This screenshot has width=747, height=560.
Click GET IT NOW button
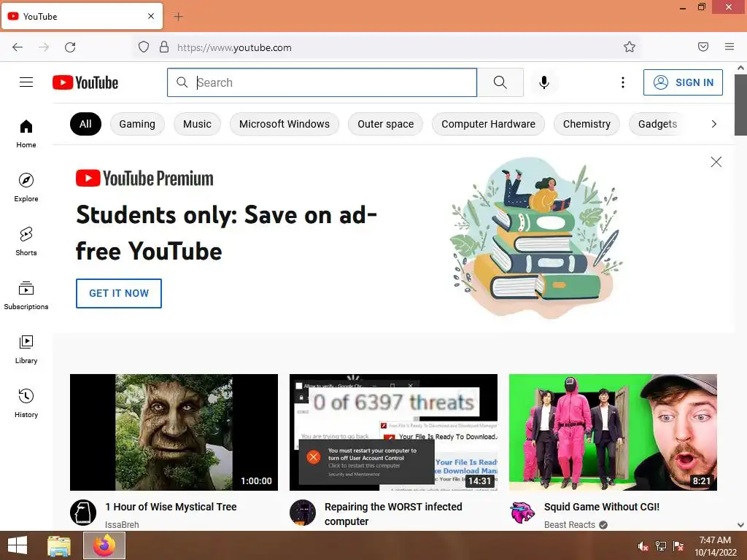tap(119, 293)
